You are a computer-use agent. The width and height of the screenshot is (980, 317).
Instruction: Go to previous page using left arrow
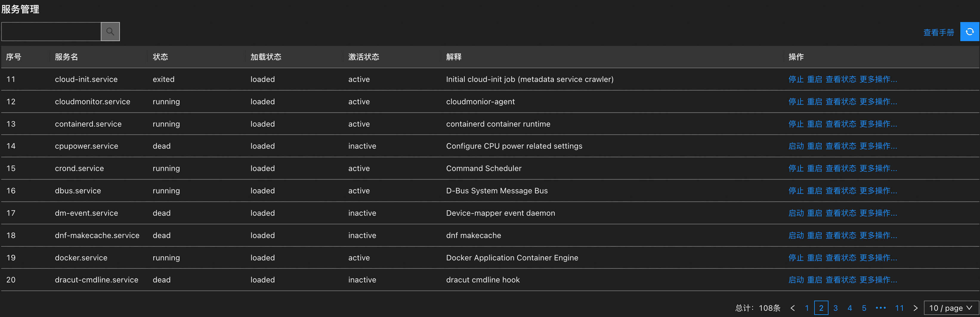click(x=792, y=308)
